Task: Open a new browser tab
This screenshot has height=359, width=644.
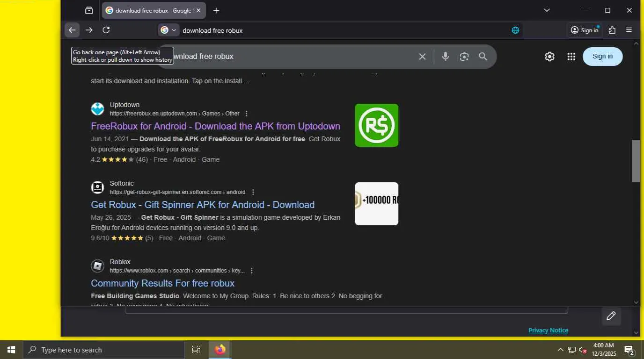Action: 216,10
